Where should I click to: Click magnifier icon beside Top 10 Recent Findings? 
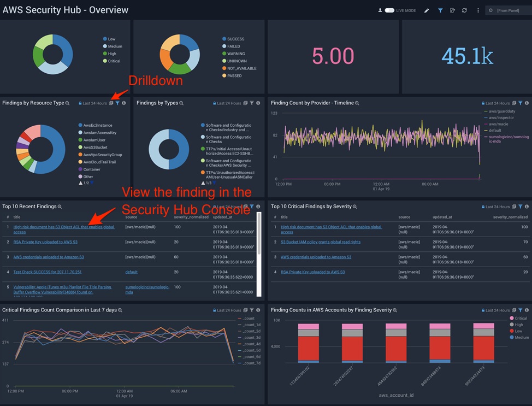60,207
